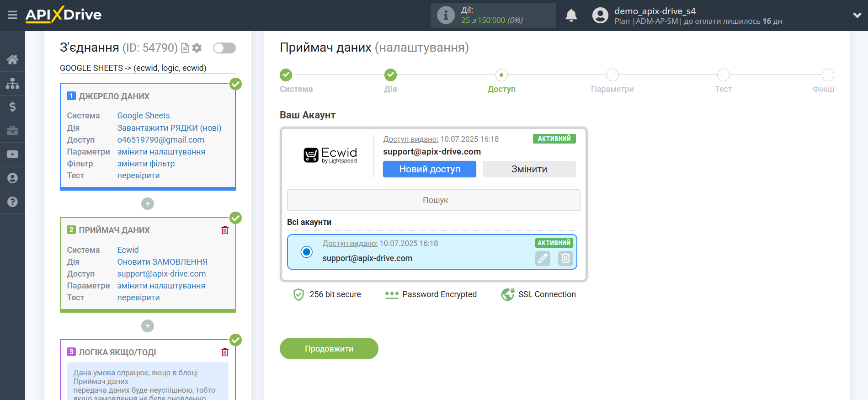The width and height of the screenshot is (868, 400).
Task: Open o46519790@gmail.com access link
Action: pyautogui.click(x=161, y=140)
